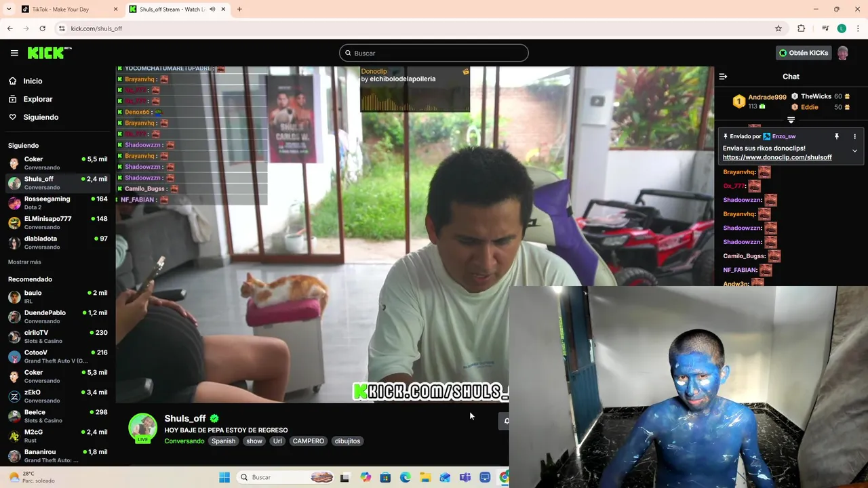Select the dibujitos tag
Screen dimensions: 868x488
[347, 441]
